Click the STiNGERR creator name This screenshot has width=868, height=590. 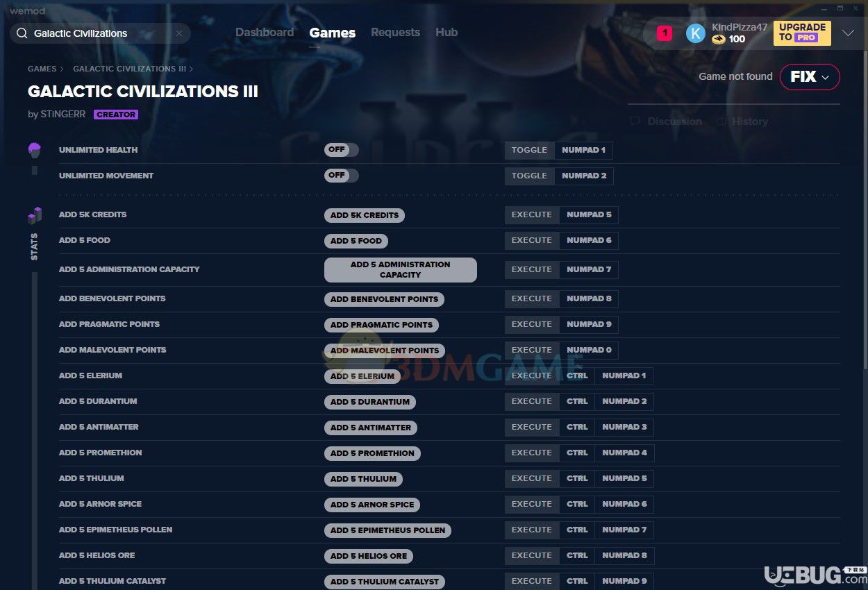pos(63,115)
